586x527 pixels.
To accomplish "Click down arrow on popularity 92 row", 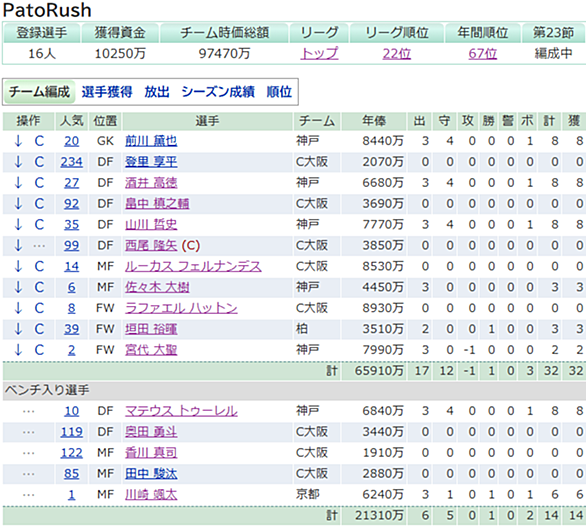I will [18, 204].
